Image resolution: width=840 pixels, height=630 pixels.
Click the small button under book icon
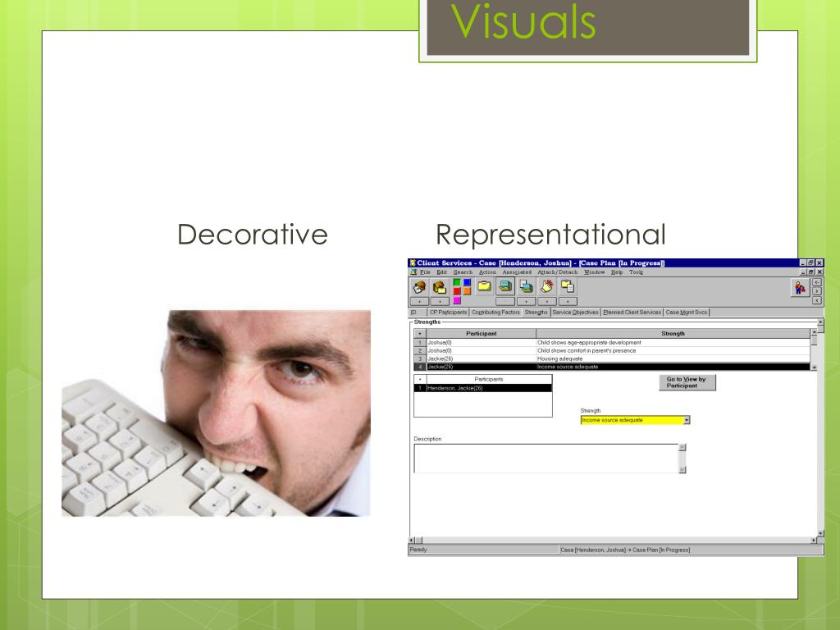[419, 302]
